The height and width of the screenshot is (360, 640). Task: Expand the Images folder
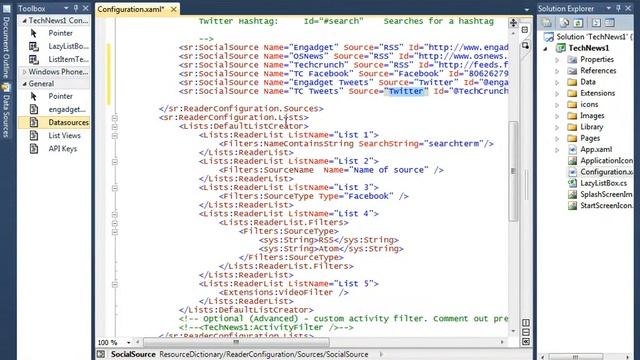(557, 116)
